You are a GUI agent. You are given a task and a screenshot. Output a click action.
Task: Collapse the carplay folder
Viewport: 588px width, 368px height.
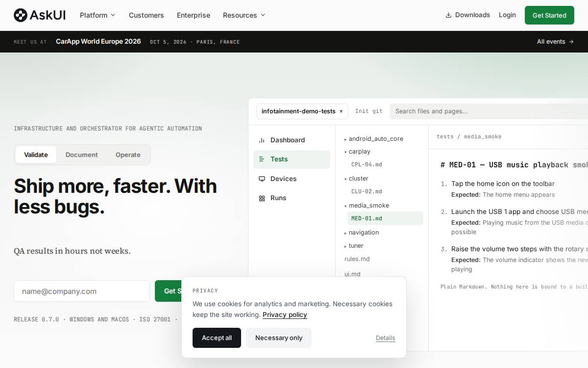click(x=357, y=152)
